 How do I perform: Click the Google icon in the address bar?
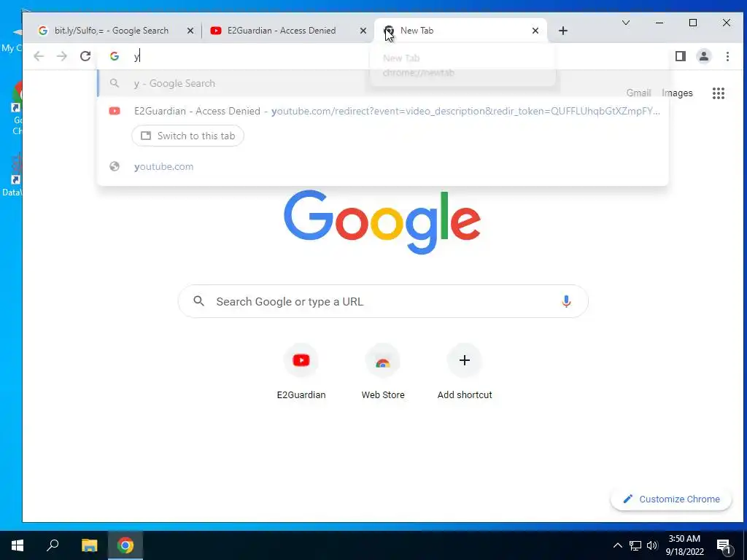coord(115,56)
